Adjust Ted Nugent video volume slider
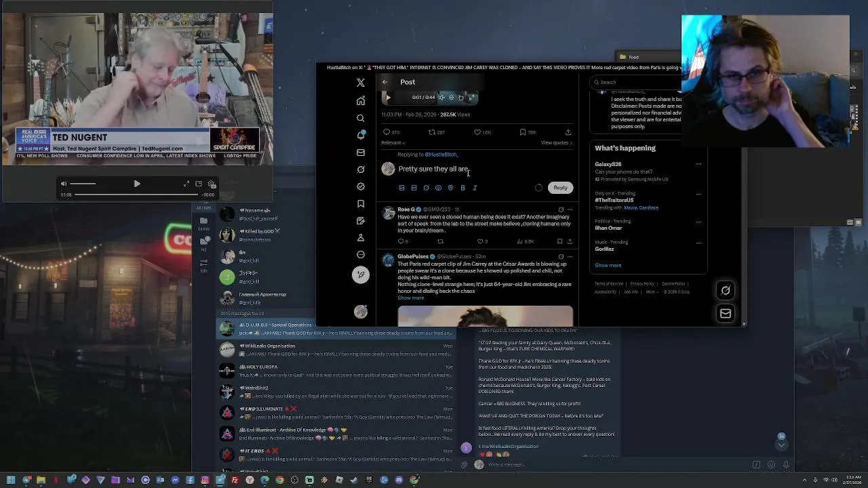Image resolution: width=868 pixels, height=488 pixels. (83, 184)
